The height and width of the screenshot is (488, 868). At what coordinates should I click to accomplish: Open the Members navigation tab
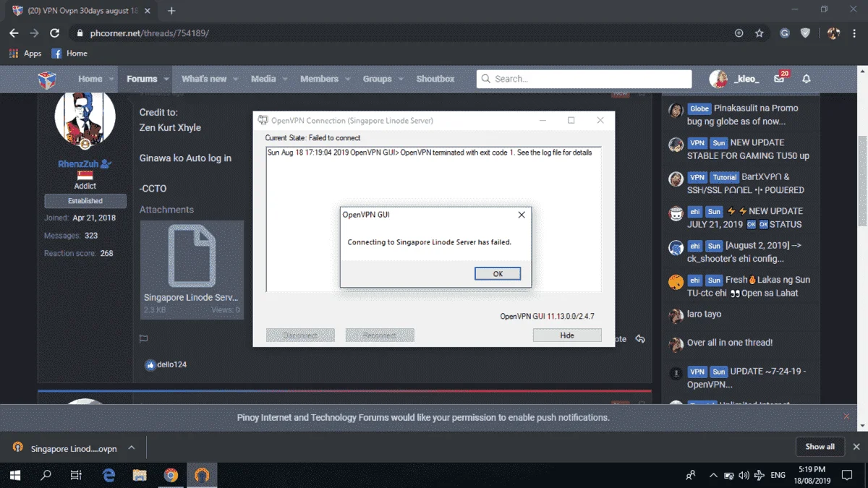pos(319,79)
